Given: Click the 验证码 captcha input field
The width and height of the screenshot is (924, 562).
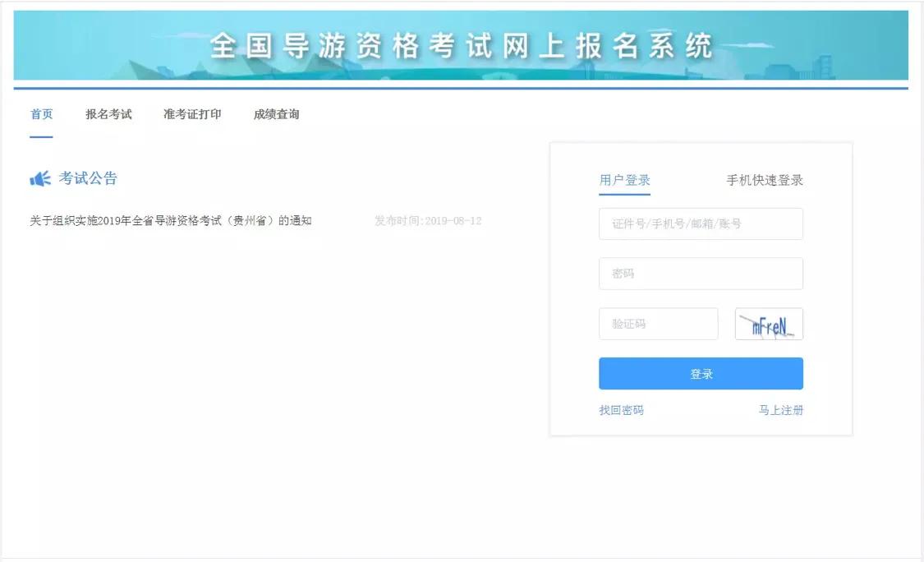Looking at the screenshot, I should [657, 323].
